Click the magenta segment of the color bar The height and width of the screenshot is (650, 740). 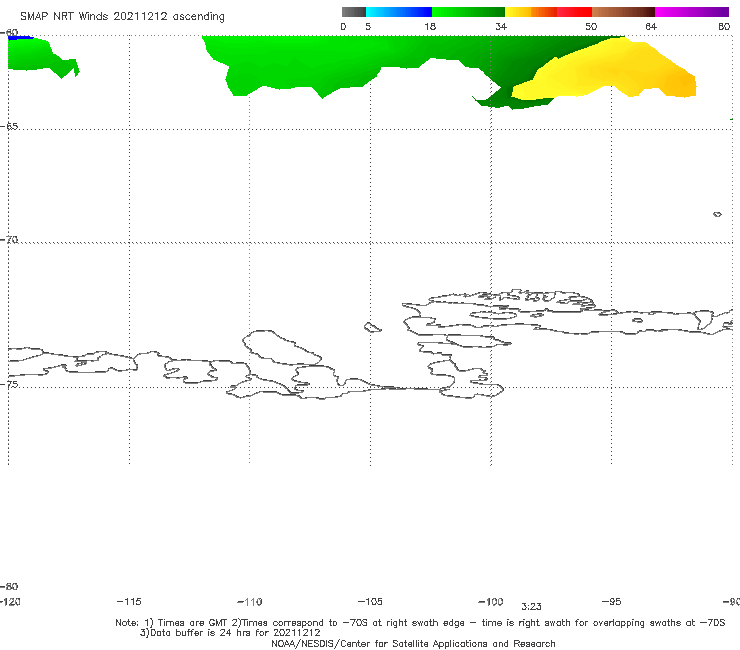pos(692,12)
